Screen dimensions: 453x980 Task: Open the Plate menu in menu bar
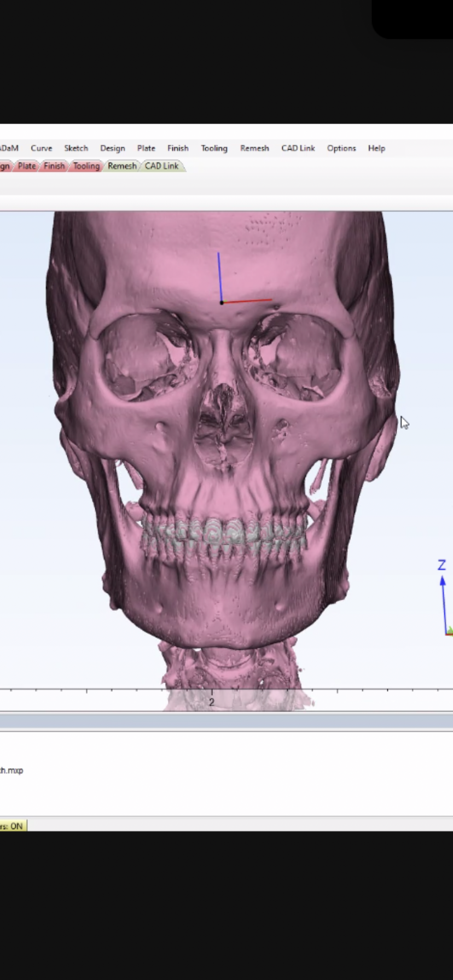click(146, 148)
